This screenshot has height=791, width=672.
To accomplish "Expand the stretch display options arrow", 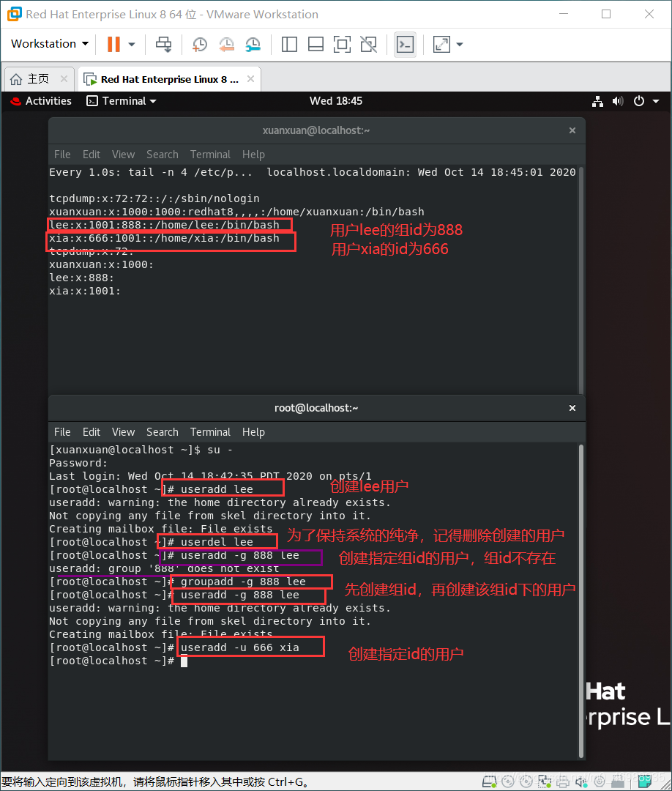I will coord(459,45).
